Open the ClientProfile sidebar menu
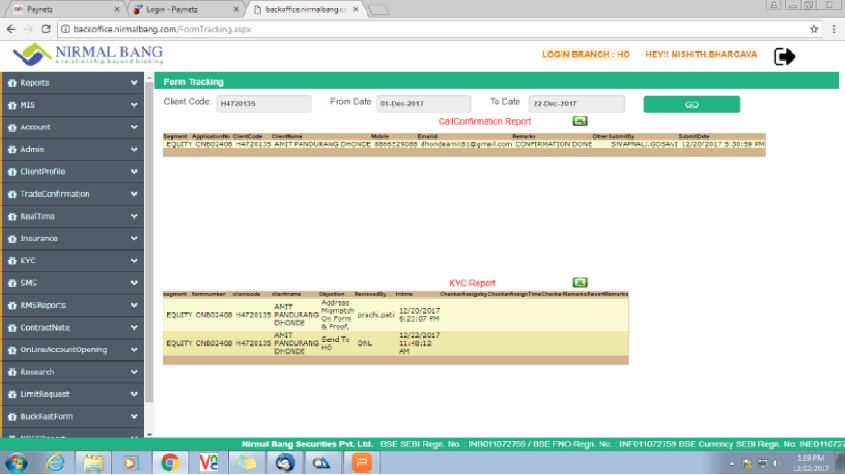845x475 pixels. [x=72, y=172]
